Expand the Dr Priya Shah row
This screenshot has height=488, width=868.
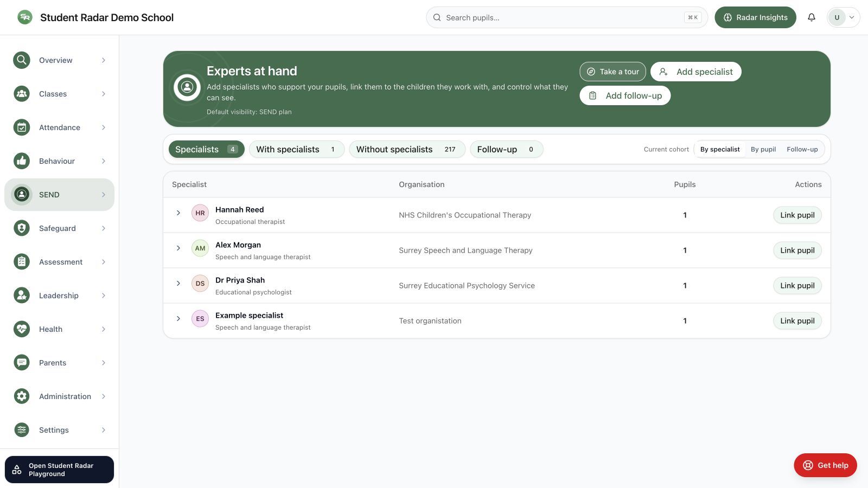[x=178, y=284]
